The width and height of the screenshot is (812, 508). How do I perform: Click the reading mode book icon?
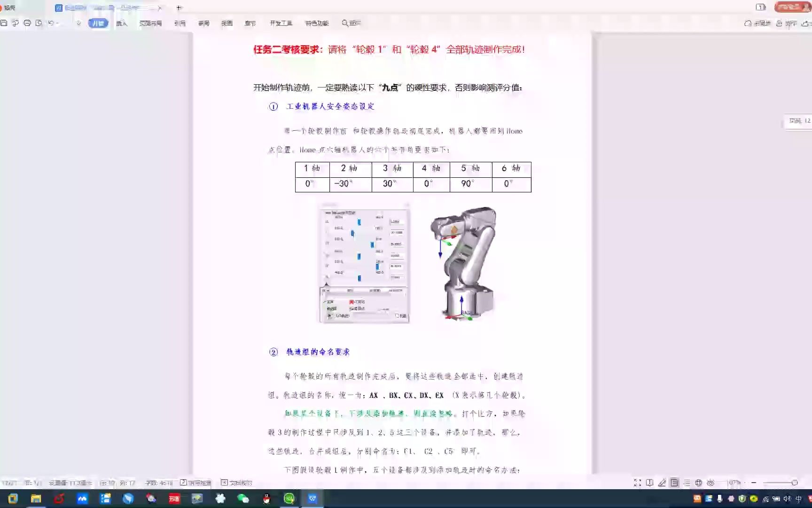coord(650,483)
